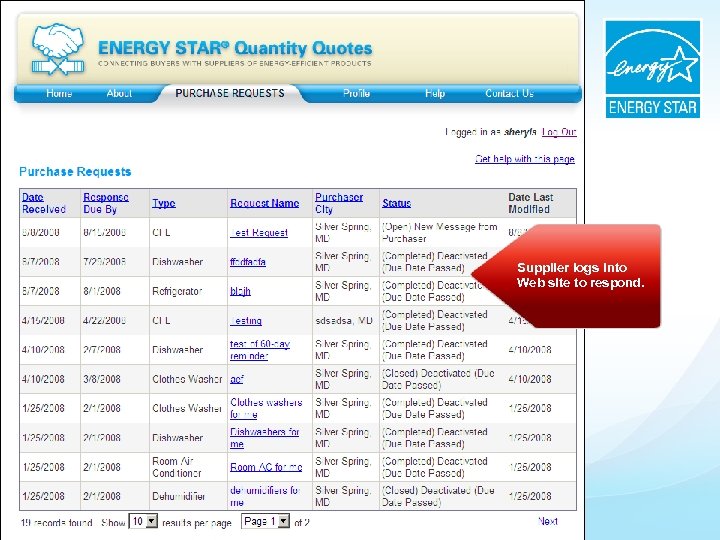Image resolution: width=720 pixels, height=540 pixels.
Task: Click the Refrigerator type cell
Action: tap(177, 292)
